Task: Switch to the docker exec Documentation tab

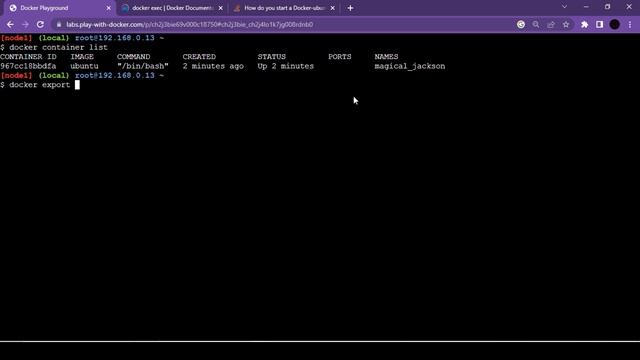Action: [173, 8]
